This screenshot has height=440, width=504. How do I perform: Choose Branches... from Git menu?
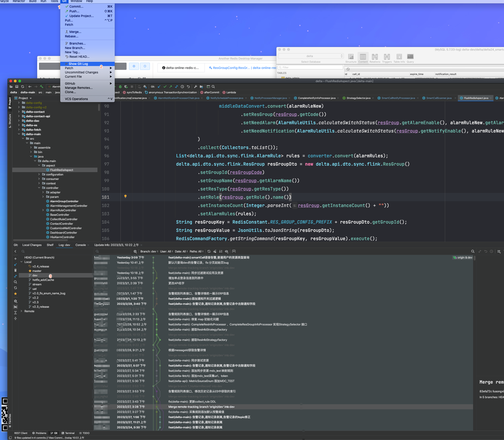tap(88, 43)
